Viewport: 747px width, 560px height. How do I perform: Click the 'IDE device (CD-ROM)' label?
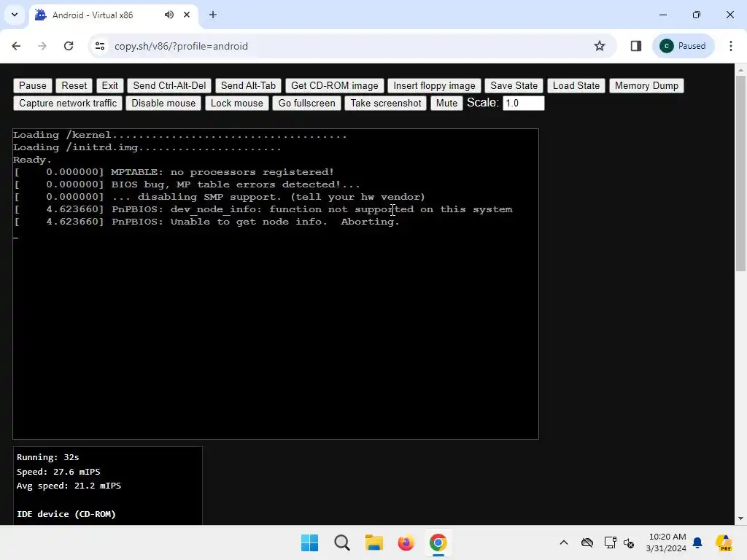click(x=66, y=514)
